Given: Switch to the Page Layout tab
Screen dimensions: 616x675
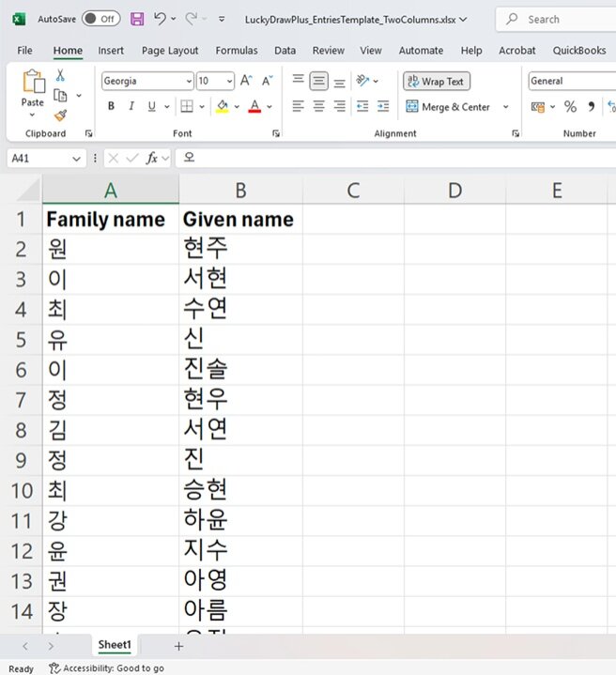Looking at the screenshot, I should pos(170,51).
